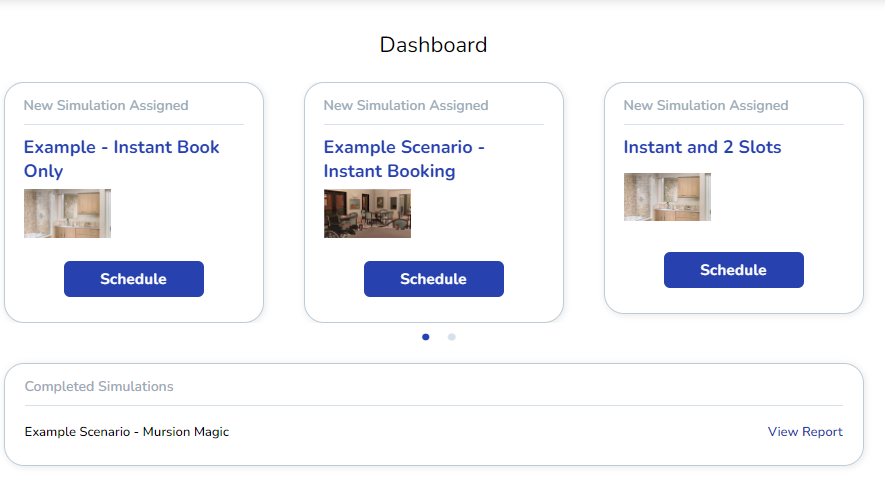Open the Example - Instant Book Only title
Viewport: 885px width, 482px height.
tap(121, 159)
